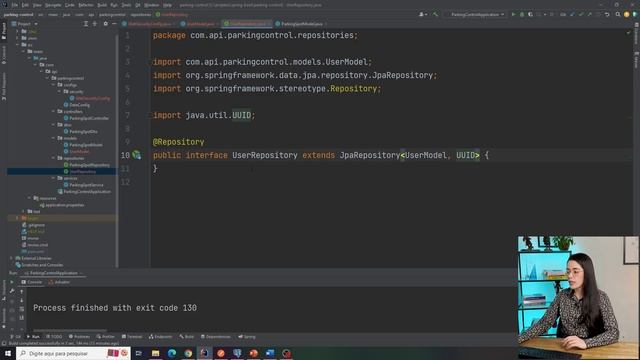Open ParkingControlApplication in project tree
640x360 pixels.
(87, 191)
